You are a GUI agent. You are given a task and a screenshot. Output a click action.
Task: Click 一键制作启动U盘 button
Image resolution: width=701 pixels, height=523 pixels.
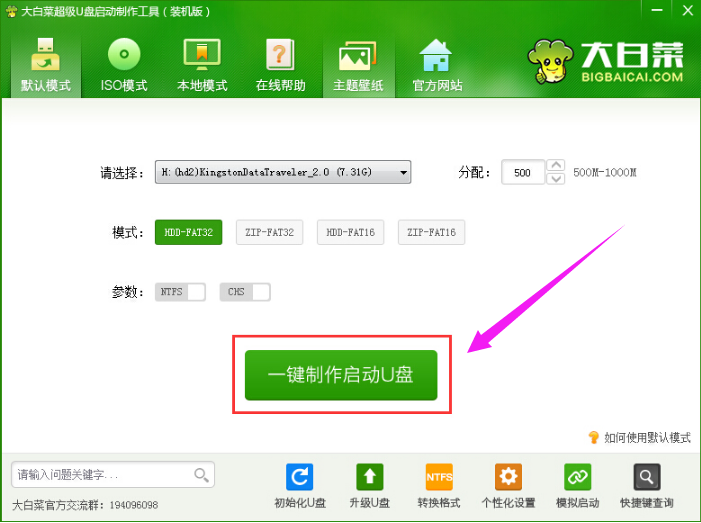(x=341, y=375)
